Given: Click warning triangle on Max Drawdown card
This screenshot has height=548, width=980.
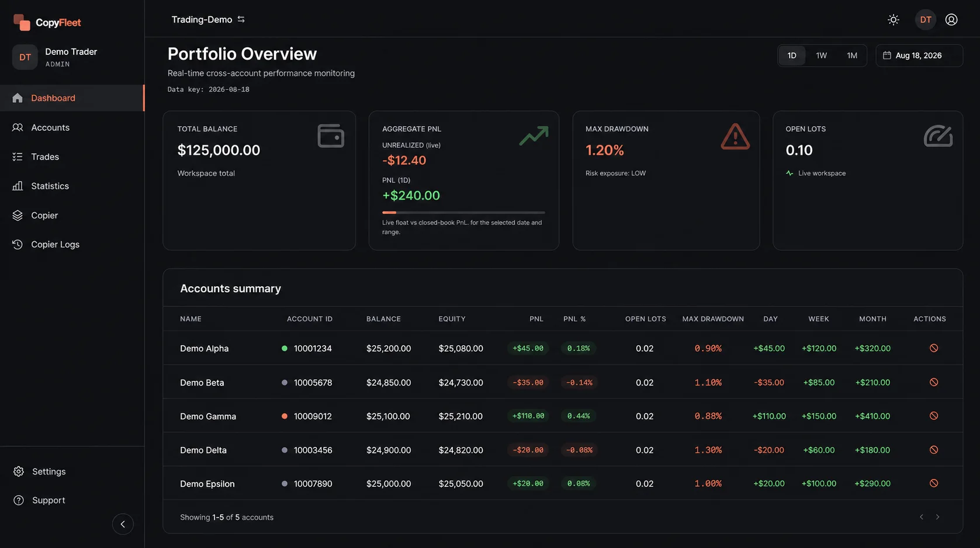Looking at the screenshot, I should [735, 136].
